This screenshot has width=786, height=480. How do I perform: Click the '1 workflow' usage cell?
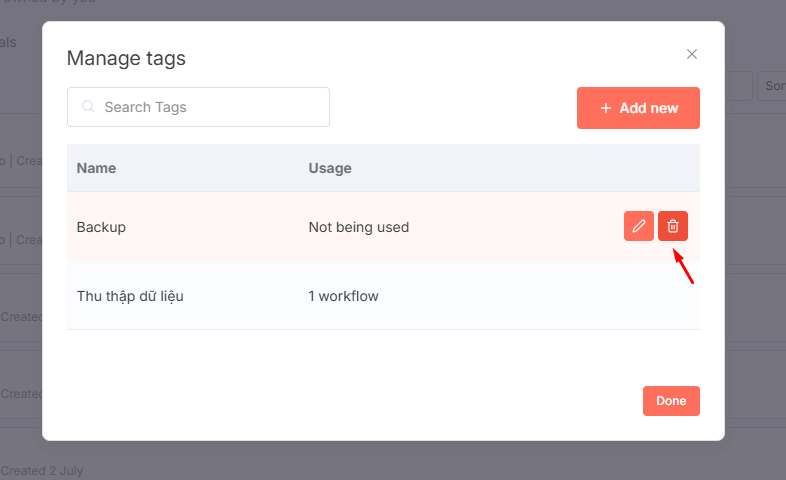(x=343, y=296)
